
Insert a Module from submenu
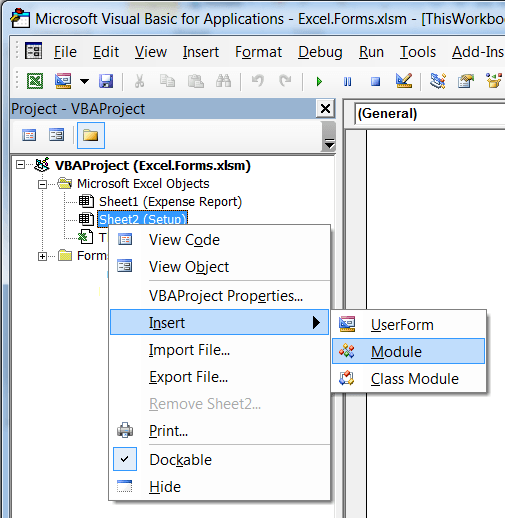point(408,351)
